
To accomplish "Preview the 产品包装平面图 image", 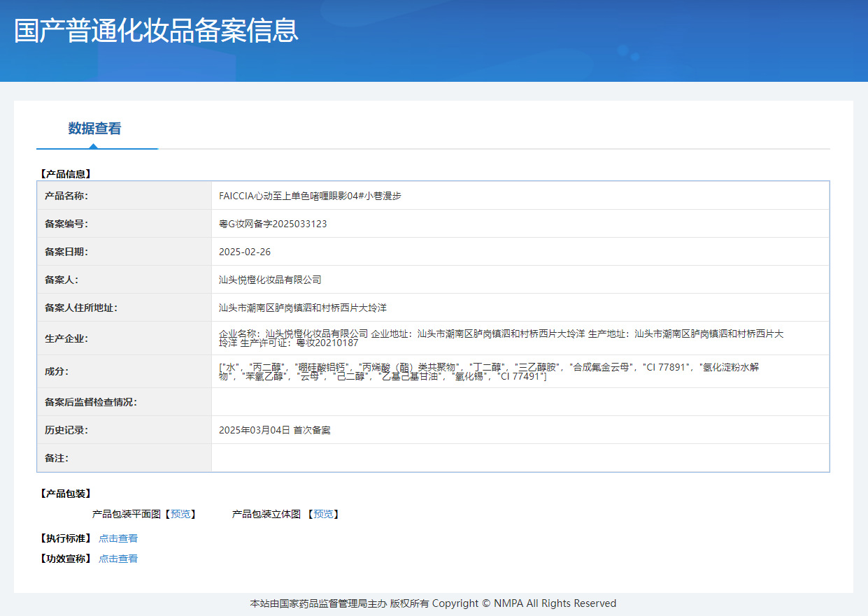I will click(180, 514).
